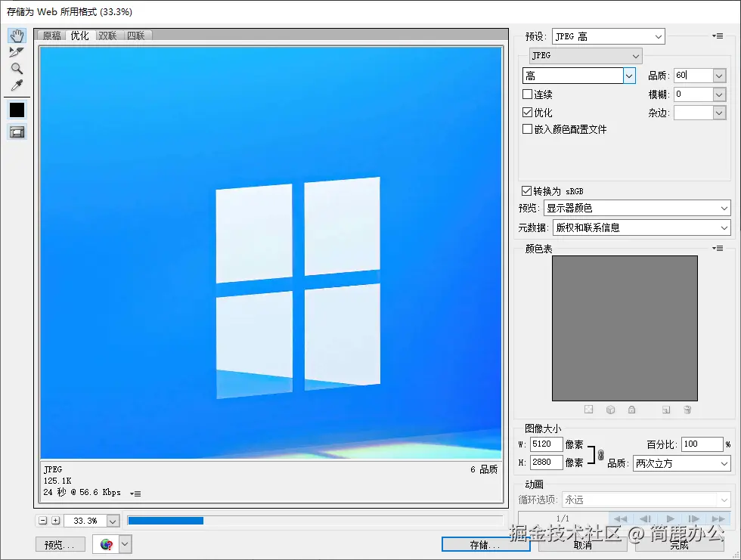
Task: Click the 存储... button
Action: [485, 544]
